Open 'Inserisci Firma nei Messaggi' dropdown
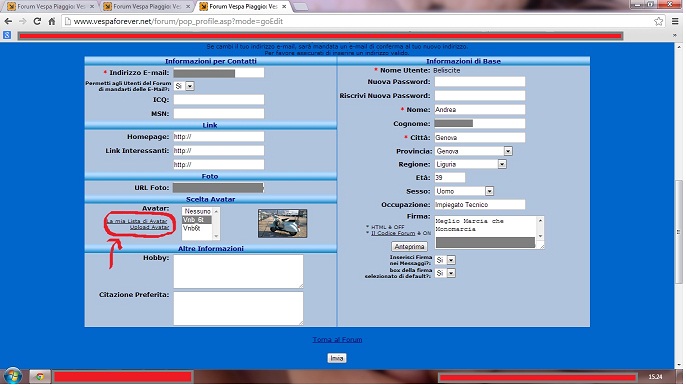Viewport: 686px width, 386px height. tap(445, 260)
